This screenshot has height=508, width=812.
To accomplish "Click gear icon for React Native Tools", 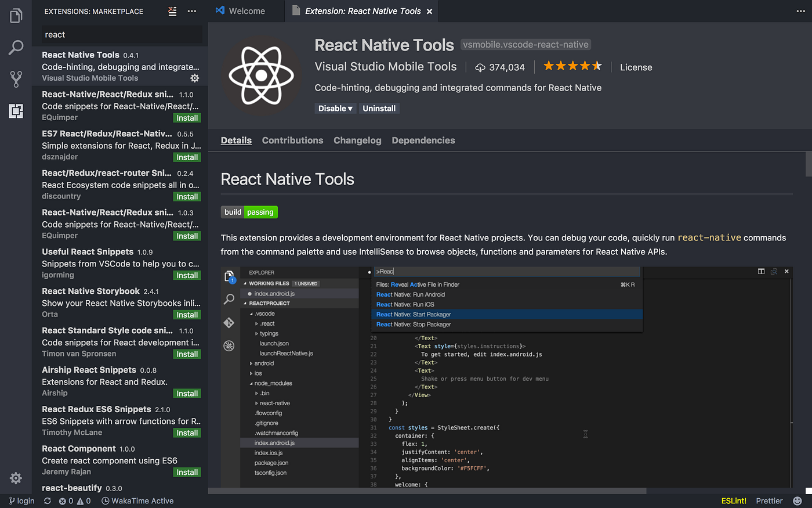I will [x=195, y=78].
